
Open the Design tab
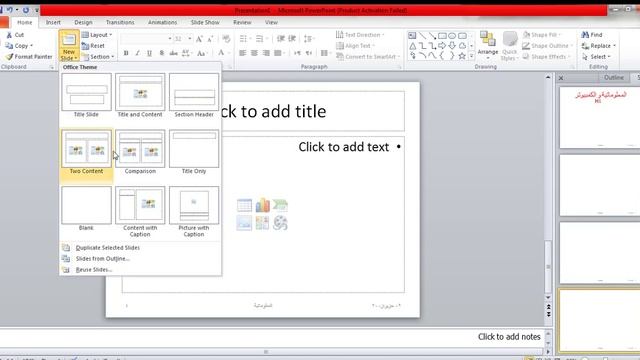83,22
